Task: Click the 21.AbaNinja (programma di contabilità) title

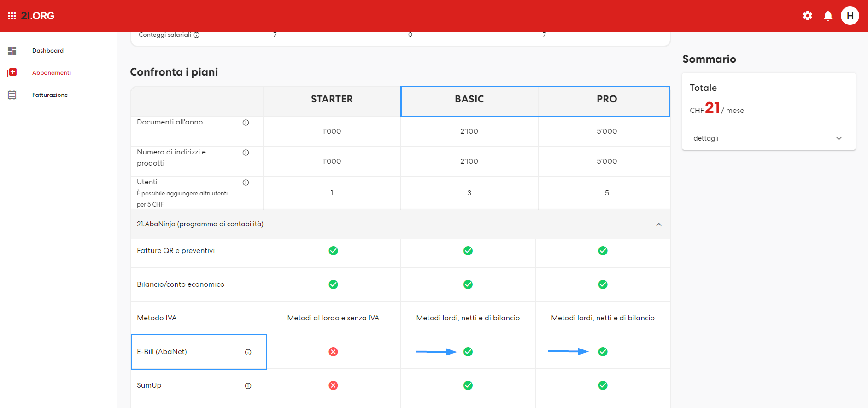Action: tap(200, 224)
